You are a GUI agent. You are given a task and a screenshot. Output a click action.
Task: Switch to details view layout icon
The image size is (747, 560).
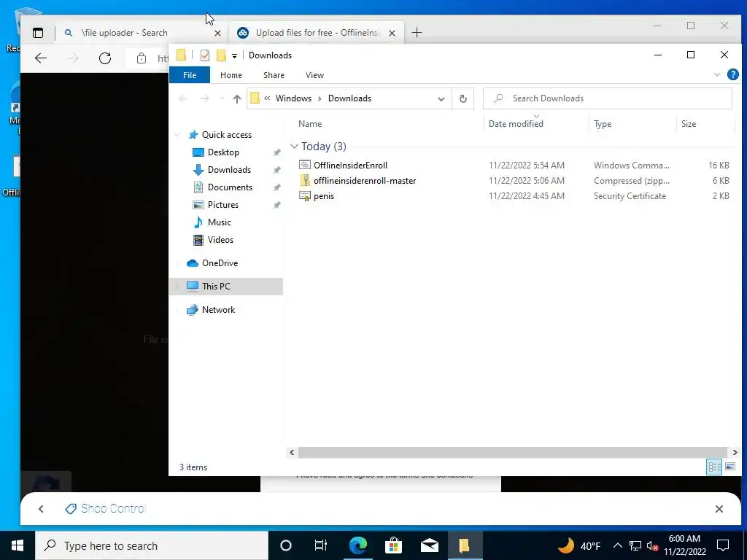[713, 467]
